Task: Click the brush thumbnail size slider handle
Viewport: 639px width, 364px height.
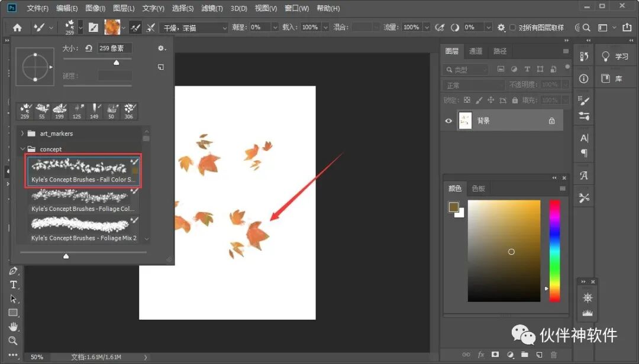Action: pyautogui.click(x=66, y=256)
